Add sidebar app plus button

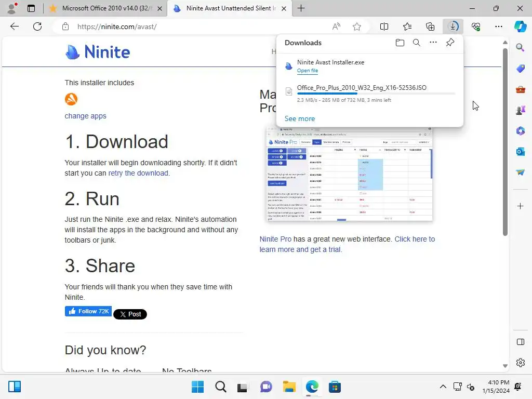[520, 206]
